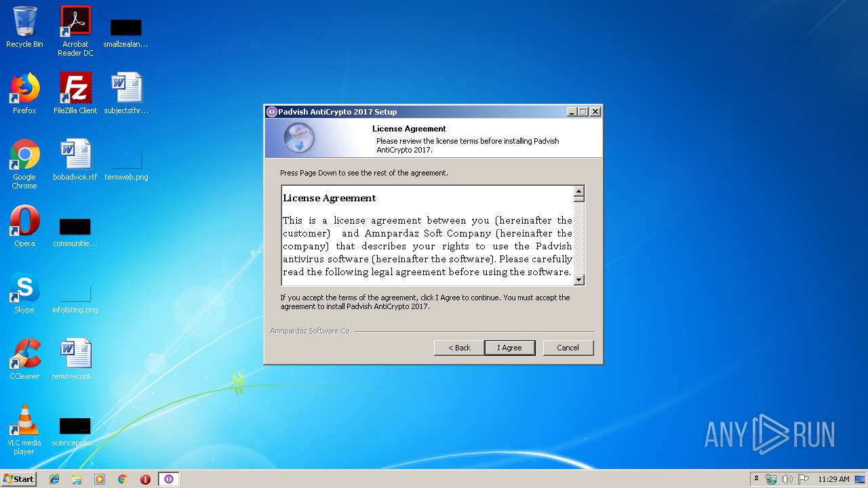Open the Action Center flag icon

(x=803, y=479)
